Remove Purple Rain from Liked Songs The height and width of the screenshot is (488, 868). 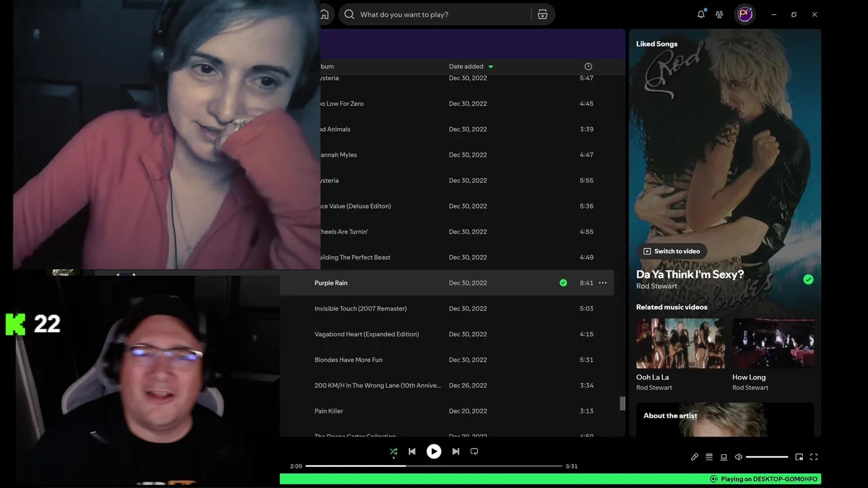[x=563, y=283]
